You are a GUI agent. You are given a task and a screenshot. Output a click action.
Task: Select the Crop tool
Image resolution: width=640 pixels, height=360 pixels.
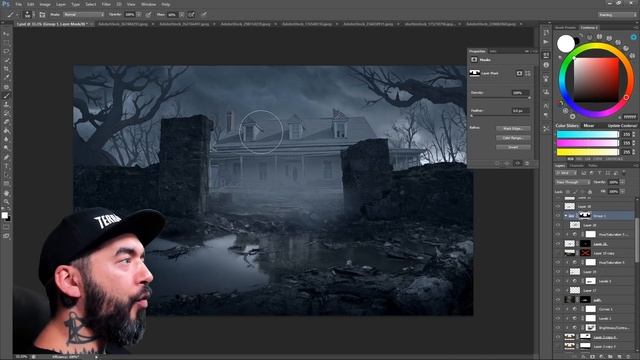click(x=6, y=69)
